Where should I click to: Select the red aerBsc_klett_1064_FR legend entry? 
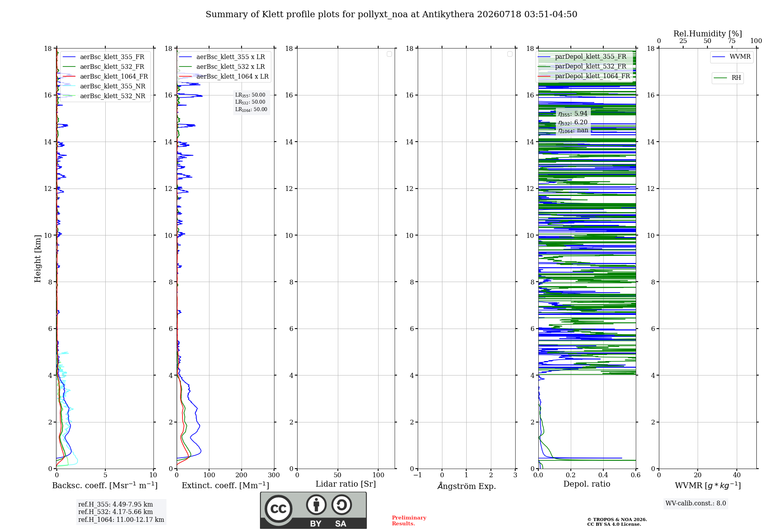pos(105,77)
